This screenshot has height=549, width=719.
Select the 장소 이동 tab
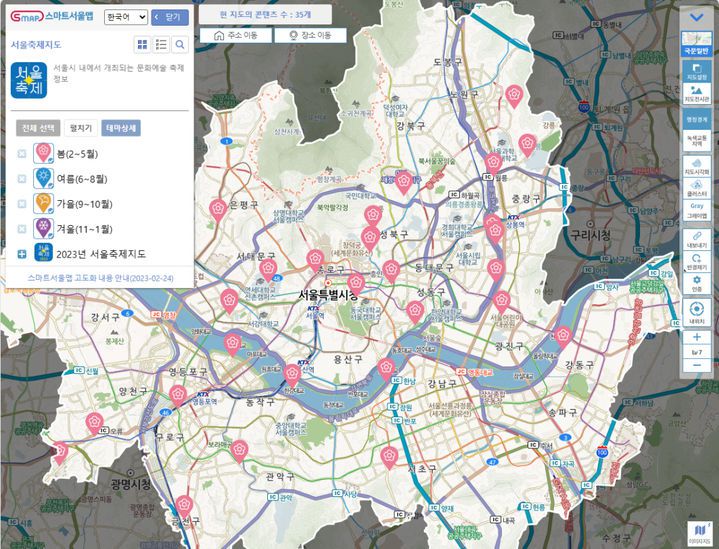coord(309,35)
